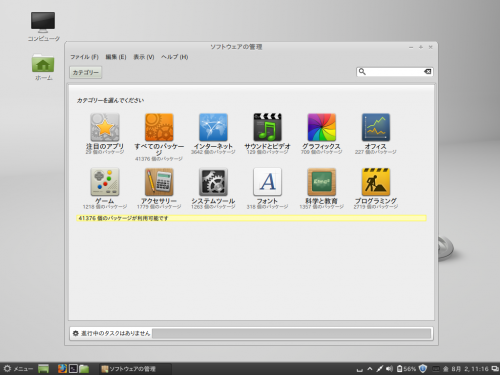Click the task progress bar
500x375 pixels.
coord(292,333)
